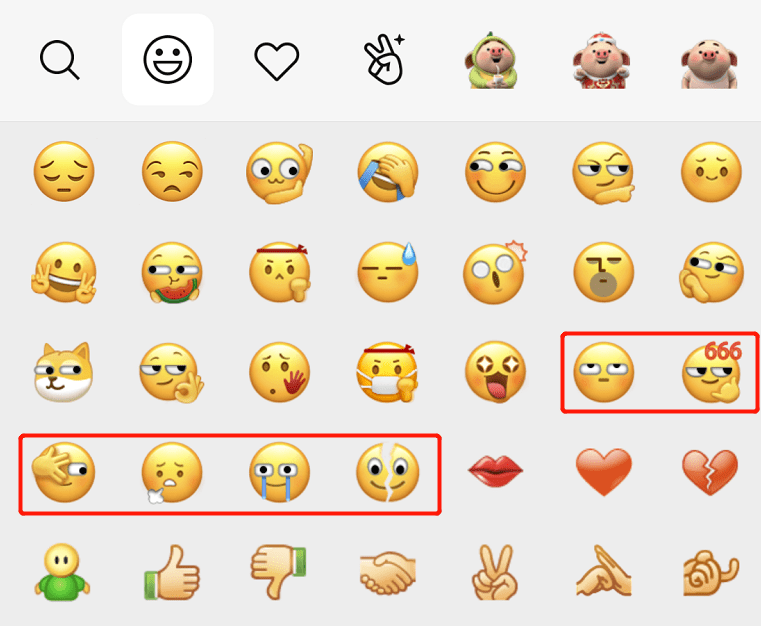Insert the sweat drop speechless emoji
761x626 pixels.
tap(387, 272)
